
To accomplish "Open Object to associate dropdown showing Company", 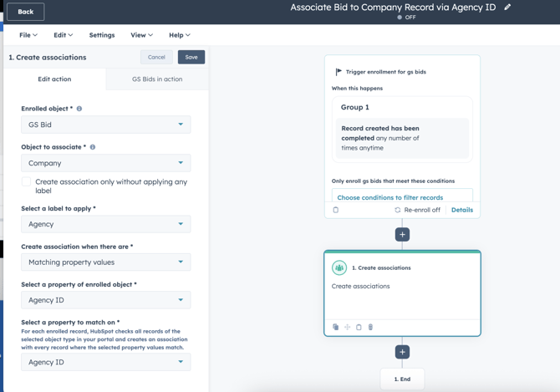I will point(105,163).
